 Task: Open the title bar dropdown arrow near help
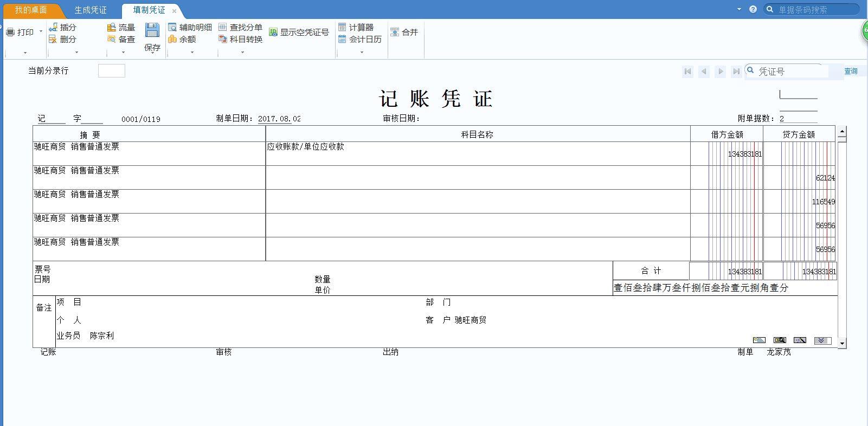point(739,9)
